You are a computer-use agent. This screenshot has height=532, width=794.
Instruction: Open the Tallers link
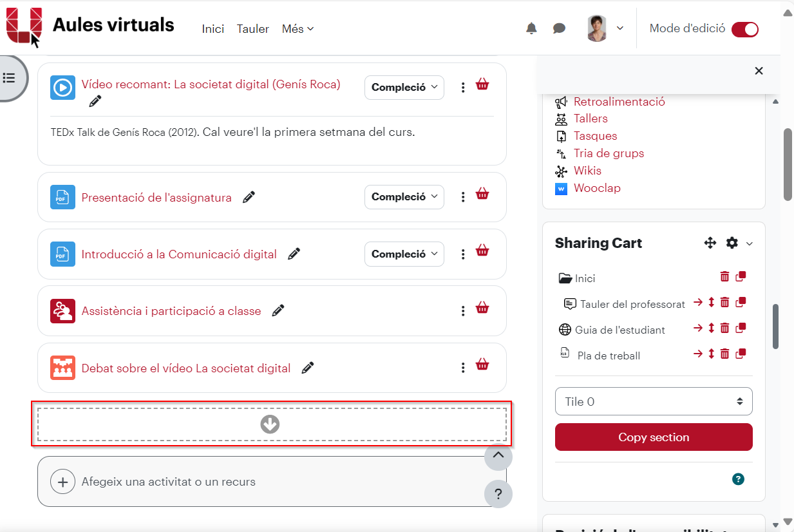pos(591,119)
